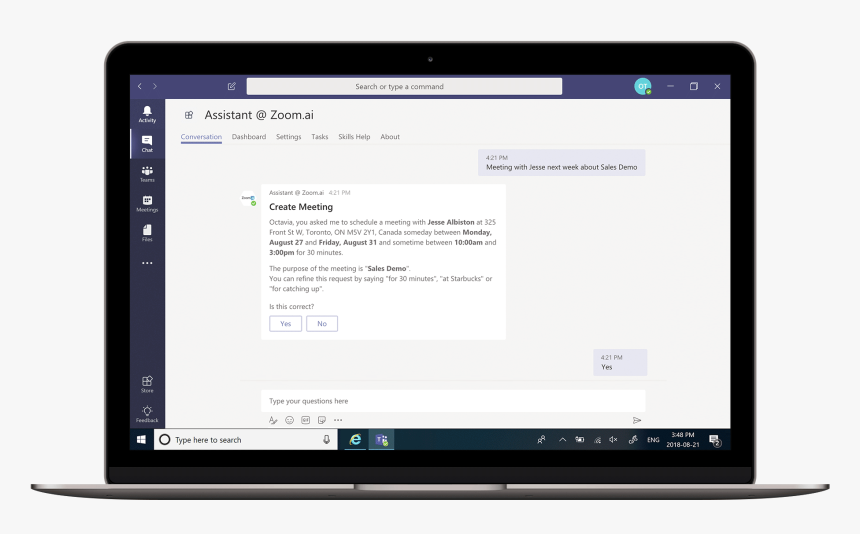The width and height of the screenshot is (860, 534).
Task: Click the No button in Create Meeting card
Action: (x=322, y=323)
